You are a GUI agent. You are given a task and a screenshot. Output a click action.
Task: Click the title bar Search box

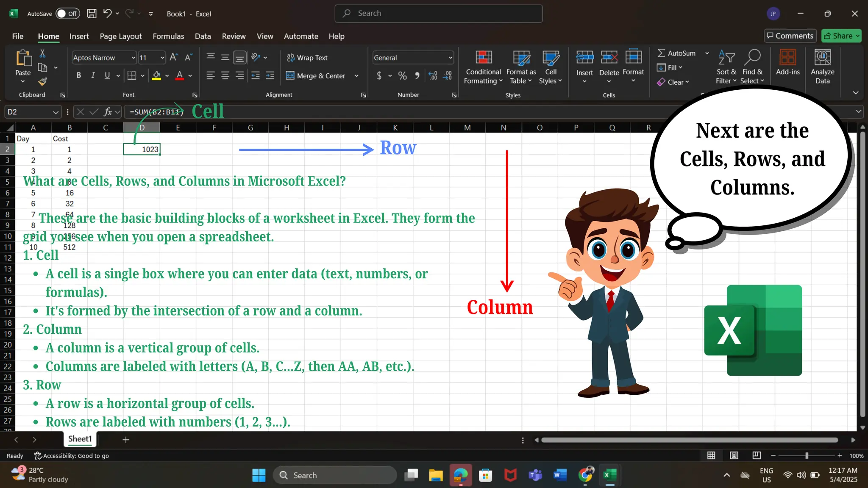tap(438, 14)
